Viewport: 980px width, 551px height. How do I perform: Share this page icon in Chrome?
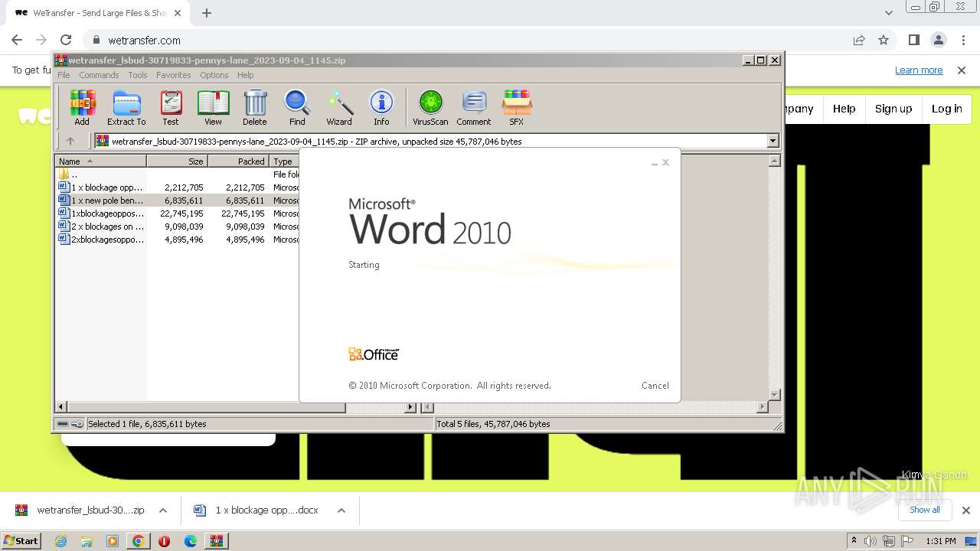(x=859, y=41)
